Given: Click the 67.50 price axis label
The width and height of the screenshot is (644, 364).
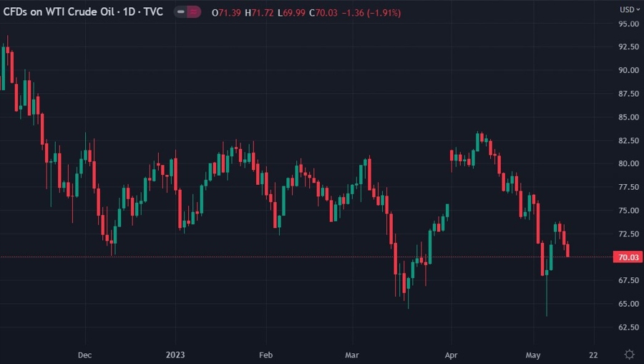Looking at the screenshot, I should [x=628, y=280].
